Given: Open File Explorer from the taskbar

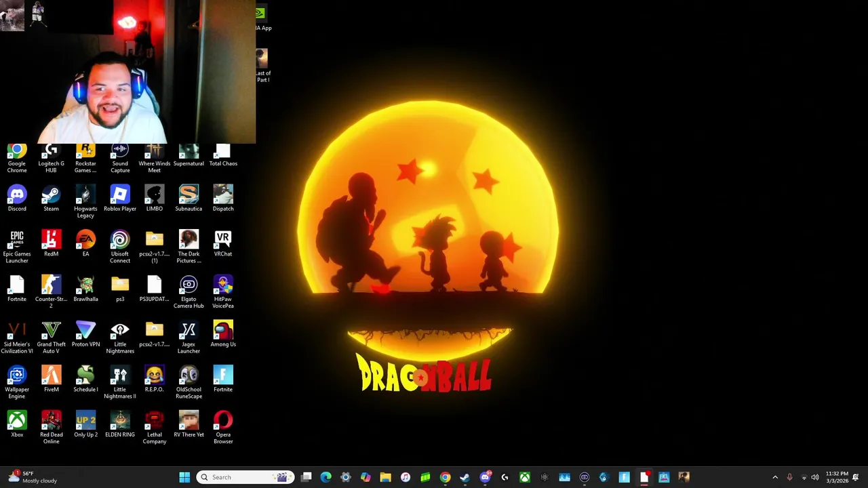Looking at the screenshot, I should click(x=385, y=477).
